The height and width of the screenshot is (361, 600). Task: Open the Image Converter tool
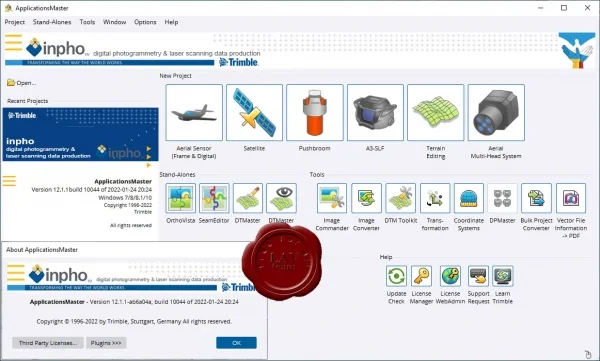click(366, 198)
